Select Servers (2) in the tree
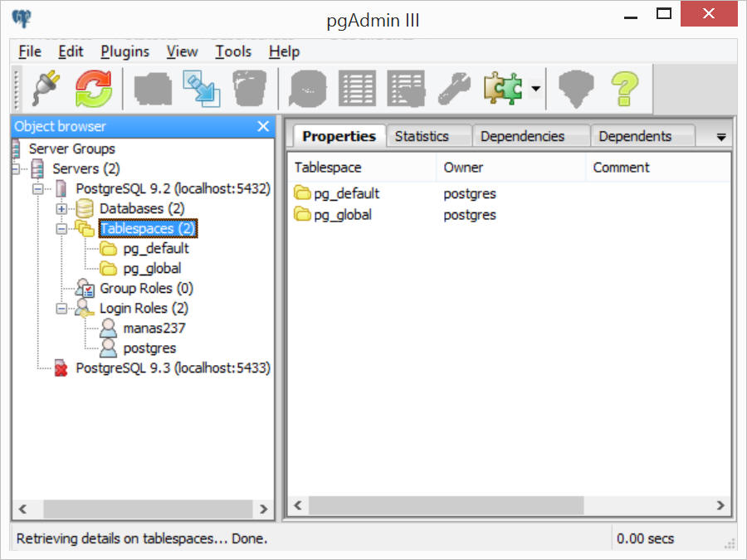Image resolution: width=747 pixels, height=560 pixels. point(86,168)
